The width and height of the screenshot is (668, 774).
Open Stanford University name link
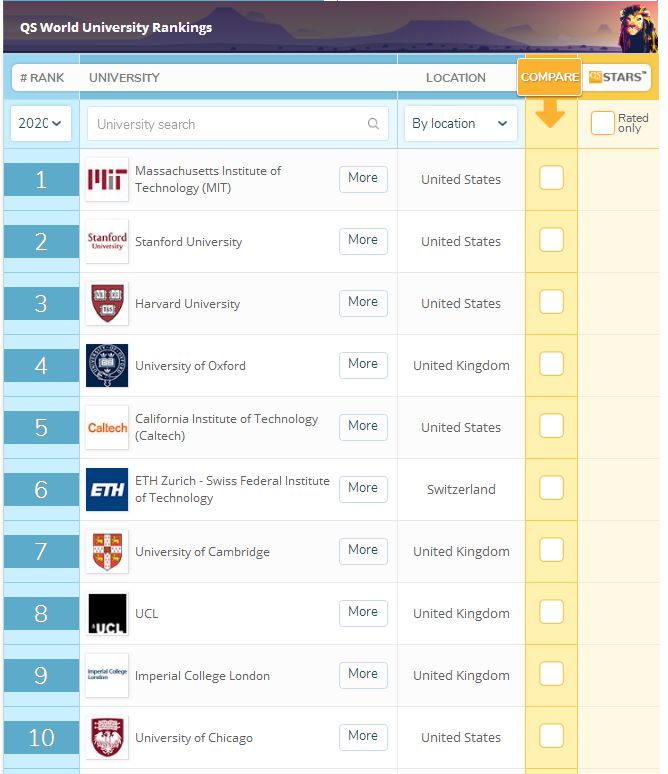pos(189,242)
